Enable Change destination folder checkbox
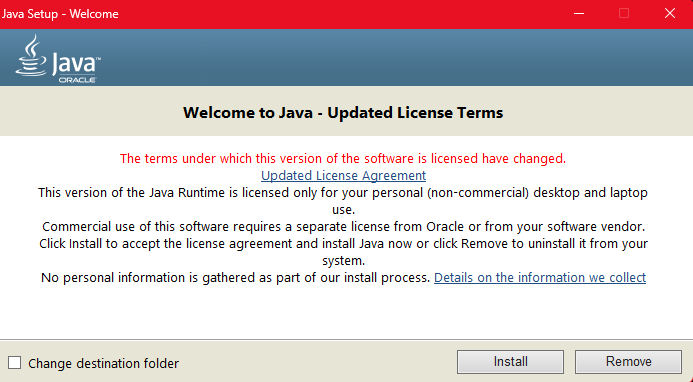Screen dimensions: 693x382 15,363
